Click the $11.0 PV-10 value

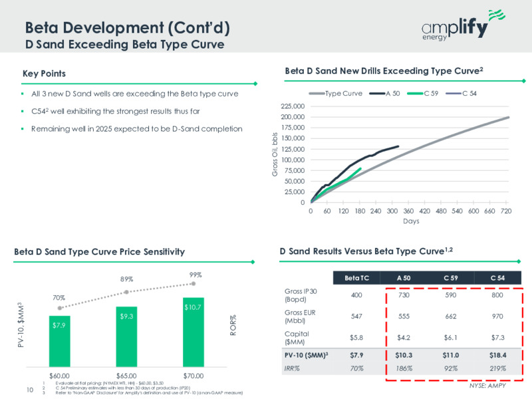coord(451,355)
